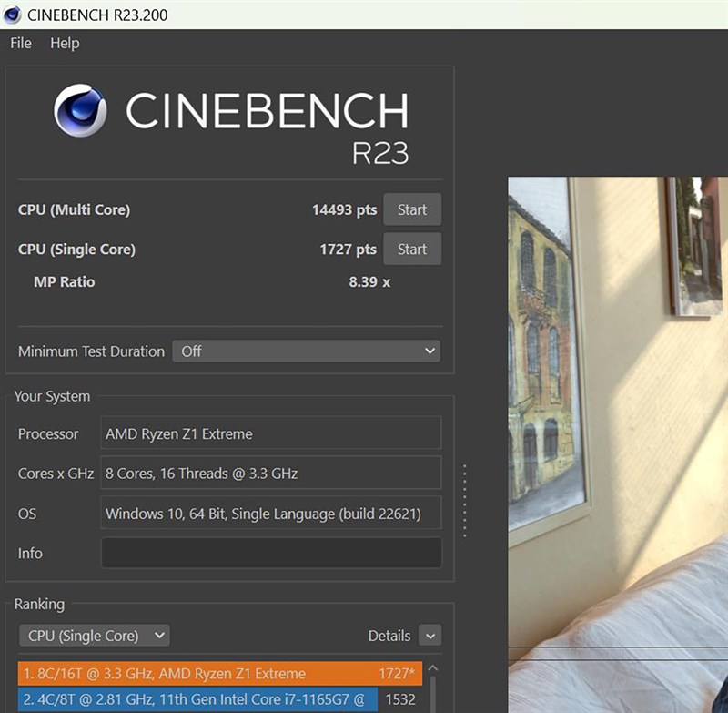Click the Cinebench logo icon above the R23 text
Screen dimensions: 728x713
(x=82, y=110)
